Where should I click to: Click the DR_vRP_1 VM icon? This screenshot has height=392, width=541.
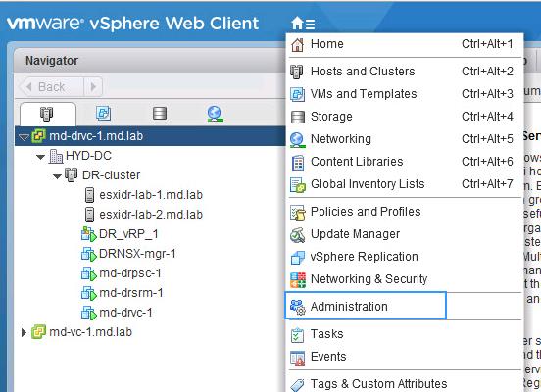pyautogui.click(x=88, y=234)
